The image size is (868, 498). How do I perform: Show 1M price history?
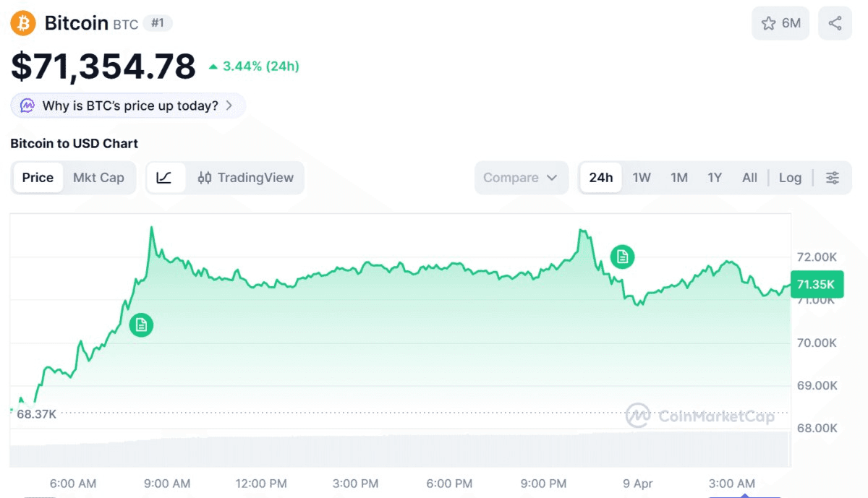tap(678, 178)
